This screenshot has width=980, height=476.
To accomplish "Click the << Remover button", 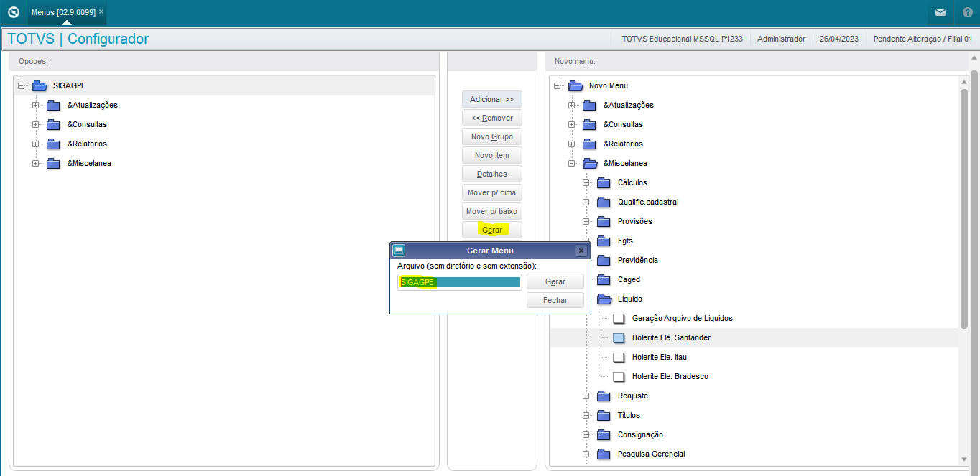I will 492,118.
